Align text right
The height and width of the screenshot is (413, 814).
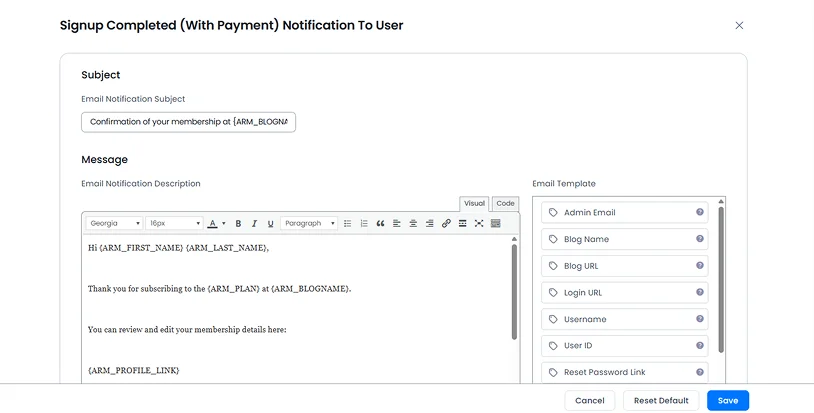(x=429, y=224)
